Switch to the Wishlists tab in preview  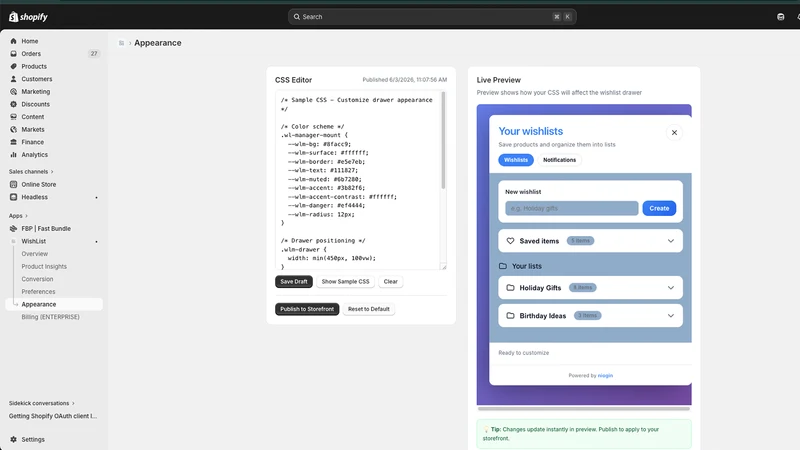(516, 160)
